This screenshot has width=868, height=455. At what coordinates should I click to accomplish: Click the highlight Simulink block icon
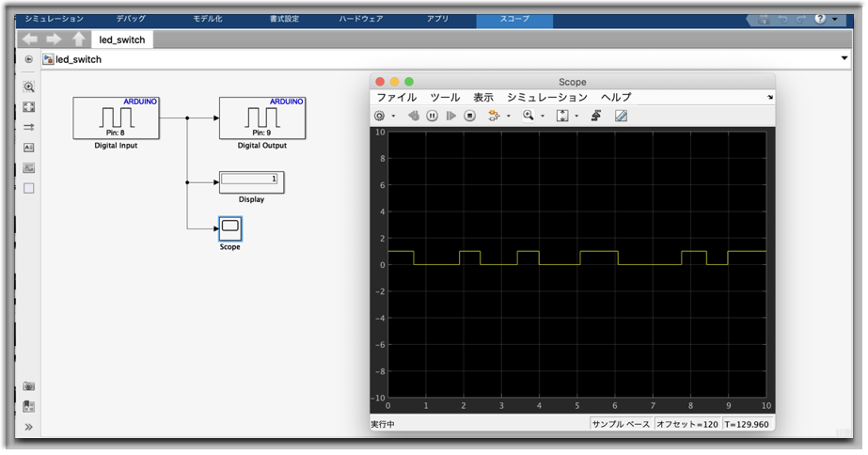coord(493,116)
